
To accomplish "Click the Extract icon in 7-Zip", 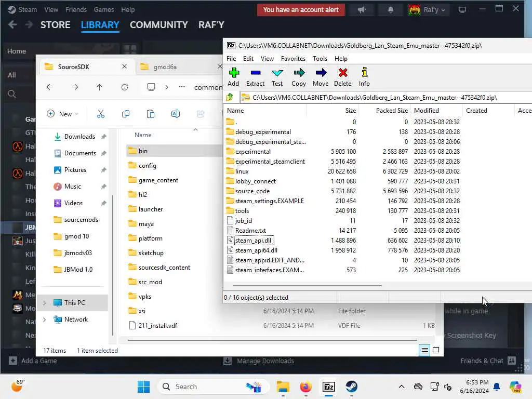I will (x=255, y=77).
